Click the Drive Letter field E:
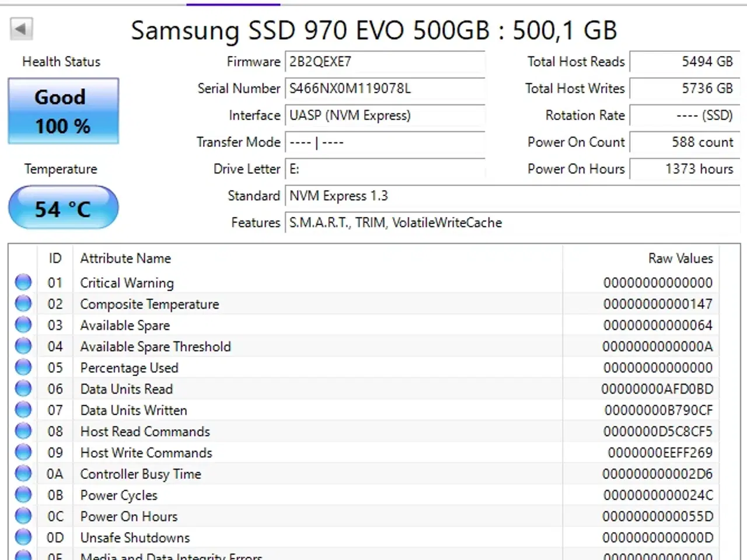Image resolution: width=747 pixels, height=560 pixels. coord(385,169)
